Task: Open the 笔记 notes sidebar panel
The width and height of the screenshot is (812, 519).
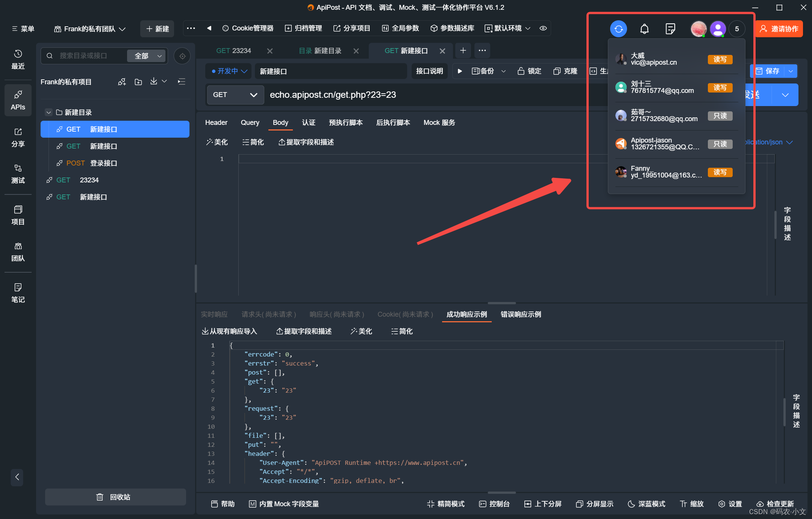Action: point(18,293)
